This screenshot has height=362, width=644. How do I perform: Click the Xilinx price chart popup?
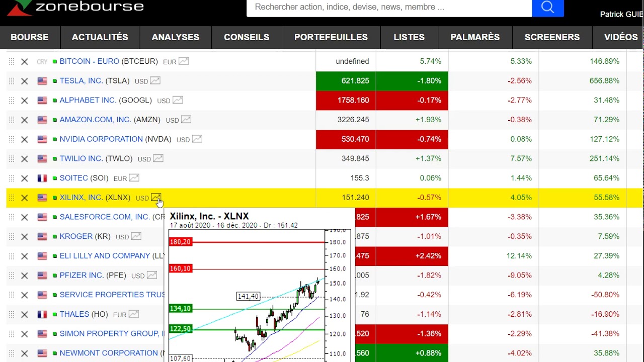(260, 285)
